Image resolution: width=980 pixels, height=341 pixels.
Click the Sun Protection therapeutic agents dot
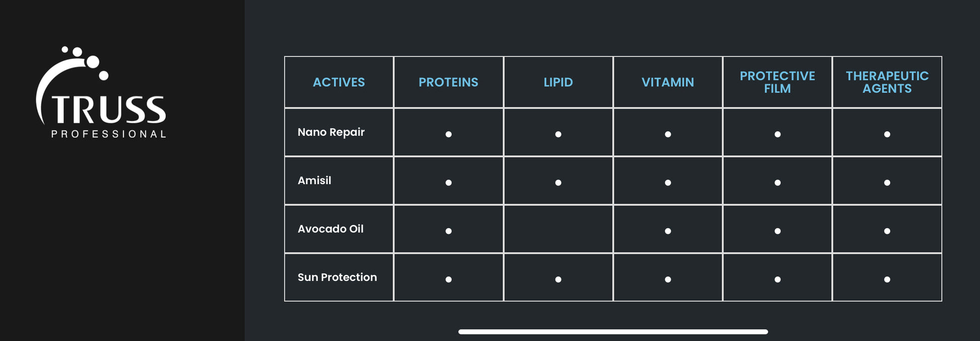pyautogui.click(x=887, y=279)
